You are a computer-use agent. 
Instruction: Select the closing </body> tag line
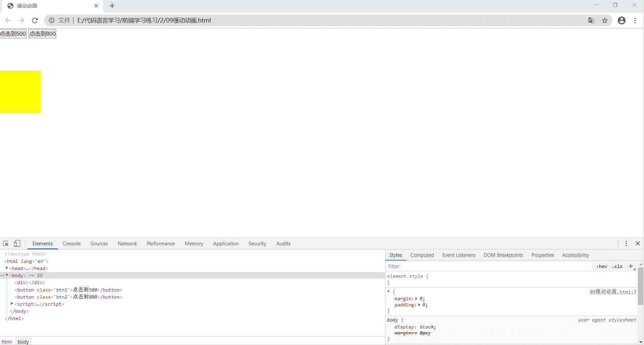(x=19, y=311)
